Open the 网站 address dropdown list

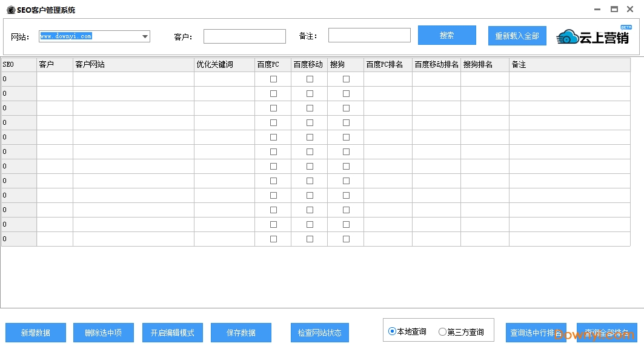(145, 36)
